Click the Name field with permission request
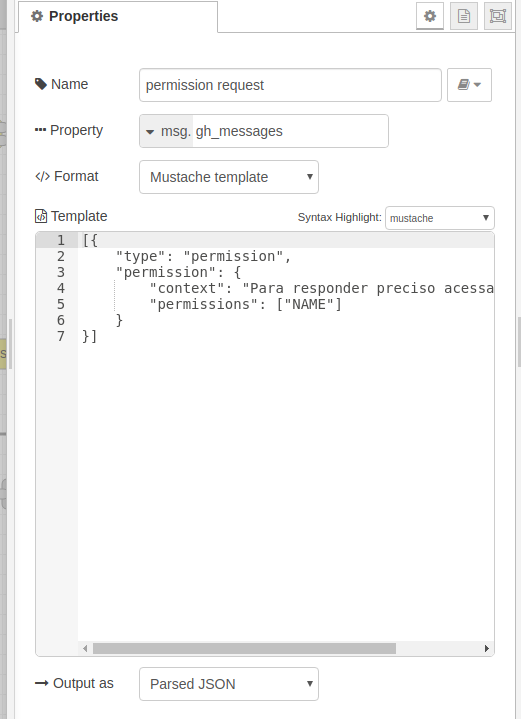Screen dimensions: 521x719 tap(290, 85)
